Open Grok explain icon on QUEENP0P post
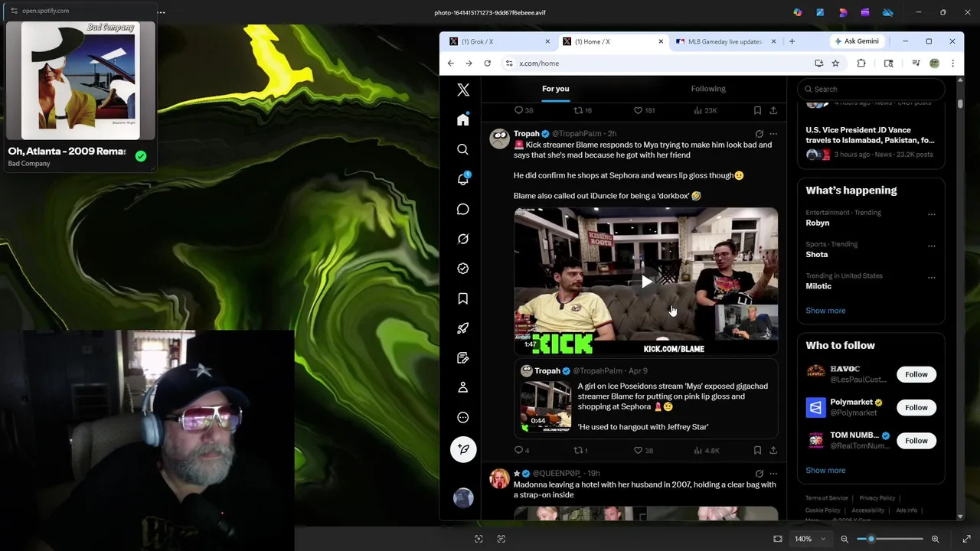The image size is (980, 551). point(759,474)
